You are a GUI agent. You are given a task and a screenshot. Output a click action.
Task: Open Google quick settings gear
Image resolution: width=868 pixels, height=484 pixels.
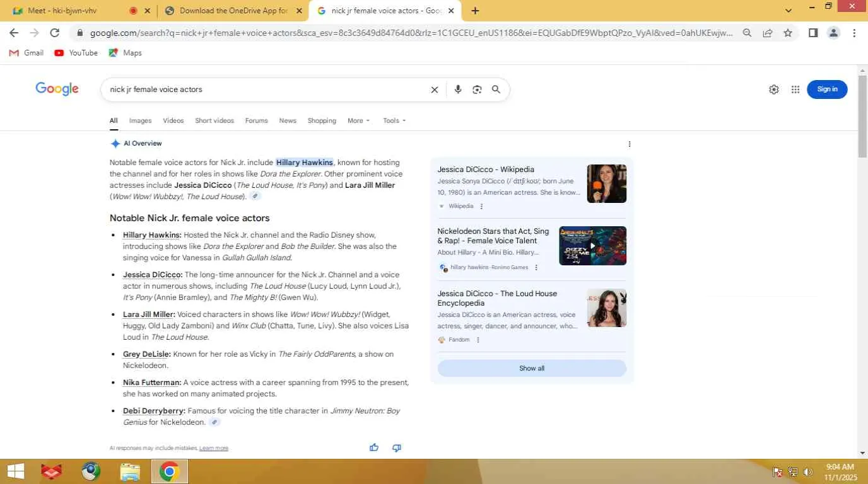[x=774, y=89]
